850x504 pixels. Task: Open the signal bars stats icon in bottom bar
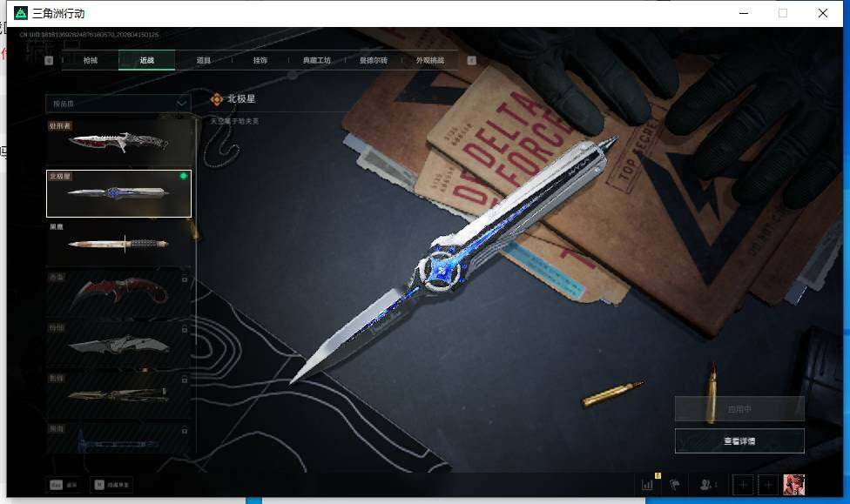(x=647, y=485)
